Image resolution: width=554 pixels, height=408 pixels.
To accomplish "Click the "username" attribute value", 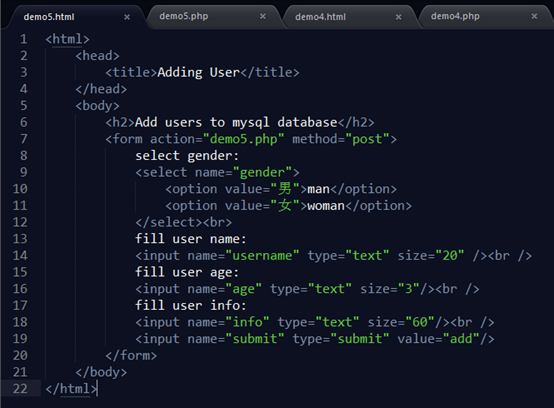I will (262, 256).
